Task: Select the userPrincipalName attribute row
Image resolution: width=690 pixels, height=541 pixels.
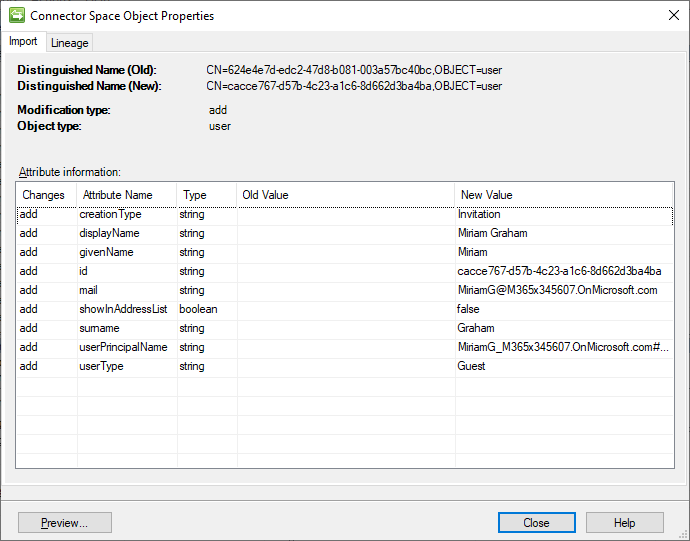Action: 122,347
